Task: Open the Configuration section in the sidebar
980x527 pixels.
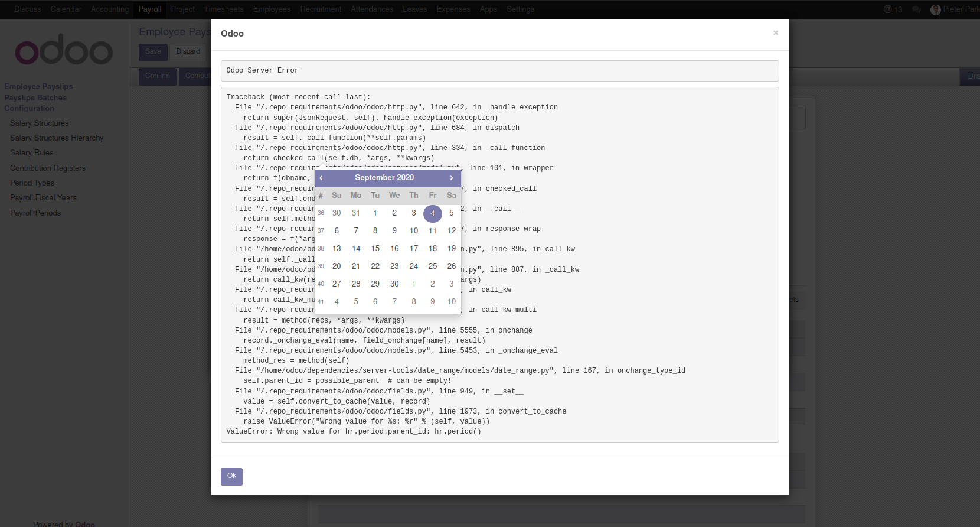Action: point(30,109)
